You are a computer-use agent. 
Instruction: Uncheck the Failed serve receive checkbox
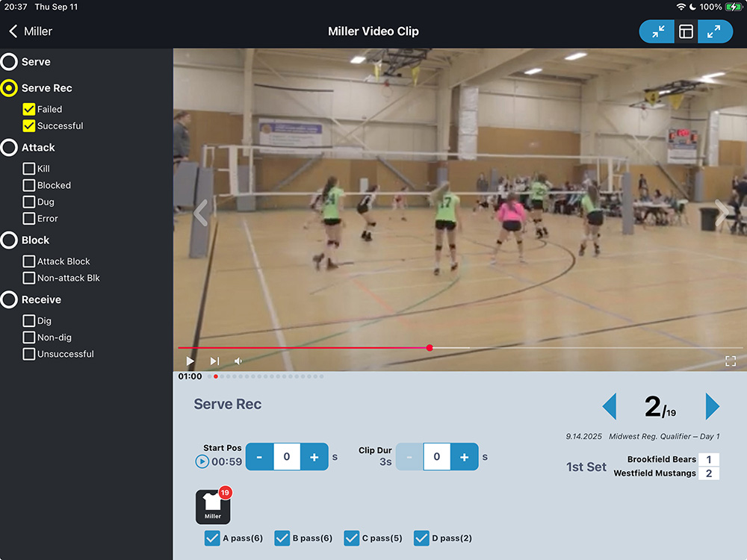pyautogui.click(x=29, y=109)
